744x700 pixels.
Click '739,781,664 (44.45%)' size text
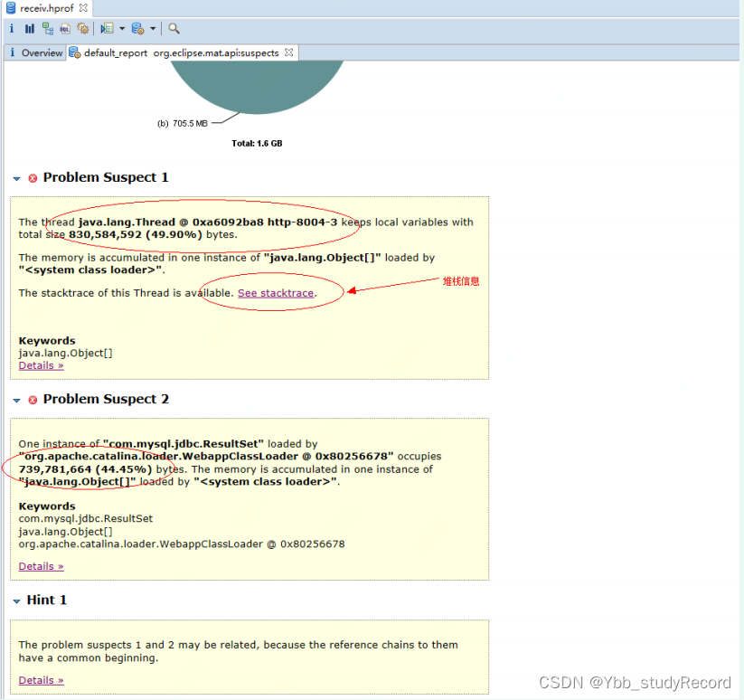85,469
